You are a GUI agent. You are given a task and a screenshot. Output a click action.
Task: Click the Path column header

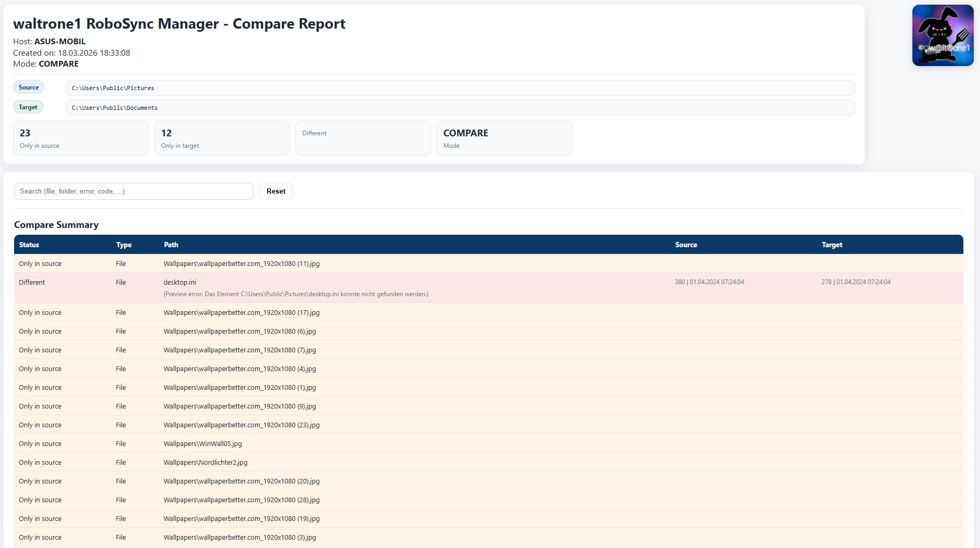pyautogui.click(x=171, y=245)
